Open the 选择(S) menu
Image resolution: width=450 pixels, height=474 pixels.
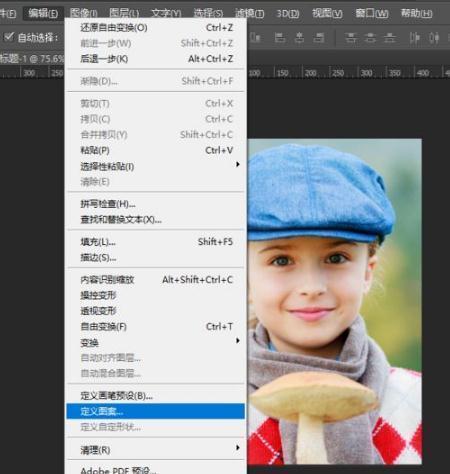pyautogui.click(x=208, y=14)
